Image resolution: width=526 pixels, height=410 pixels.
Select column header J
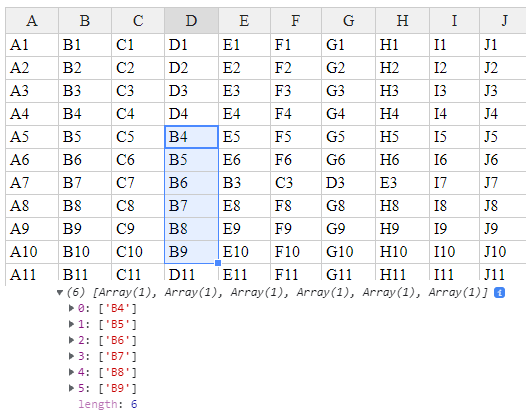tap(503, 21)
